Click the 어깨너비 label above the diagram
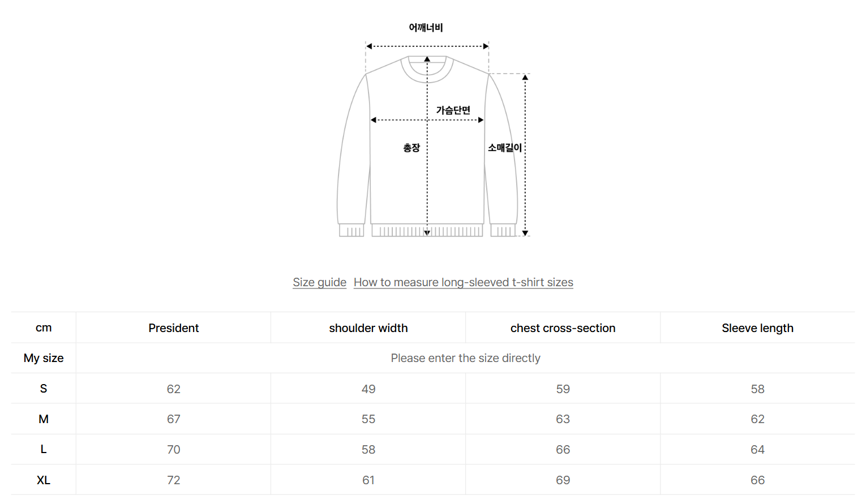 pyautogui.click(x=426, y=28)
